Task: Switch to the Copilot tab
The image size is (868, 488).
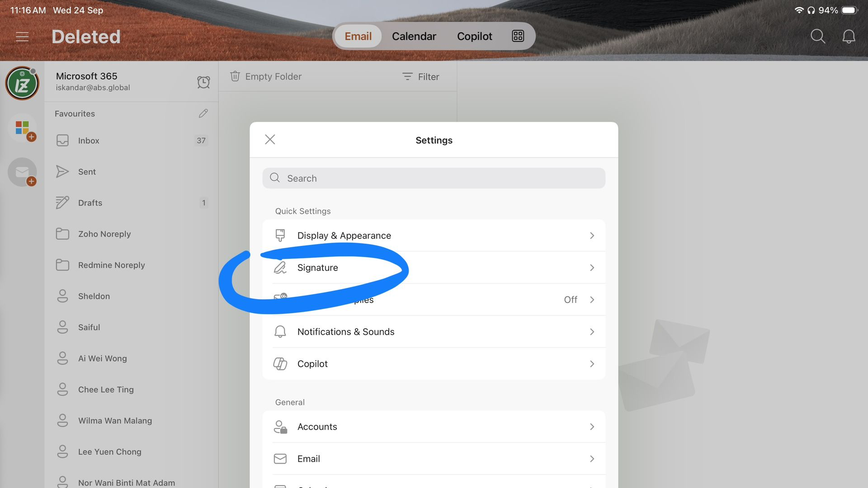Action: point(474,36)
